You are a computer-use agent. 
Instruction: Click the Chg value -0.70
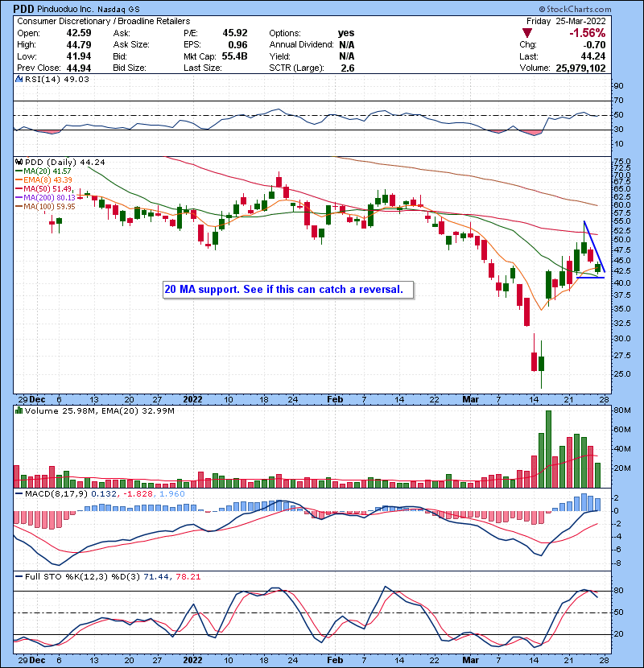coord(594,45)
